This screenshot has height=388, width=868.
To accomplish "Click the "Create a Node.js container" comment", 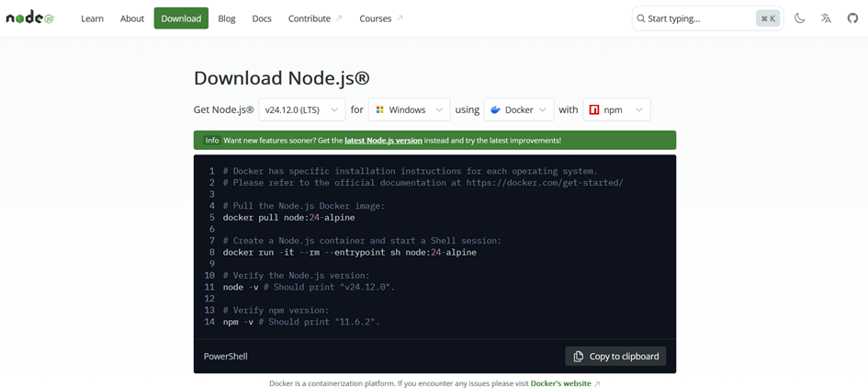I will point(362,241).
